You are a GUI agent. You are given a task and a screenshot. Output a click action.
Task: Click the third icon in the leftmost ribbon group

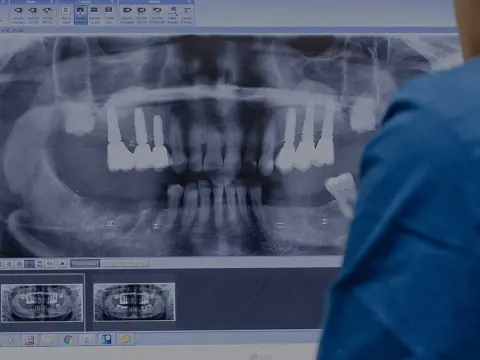pyautogui.click(x=47, y=11)
